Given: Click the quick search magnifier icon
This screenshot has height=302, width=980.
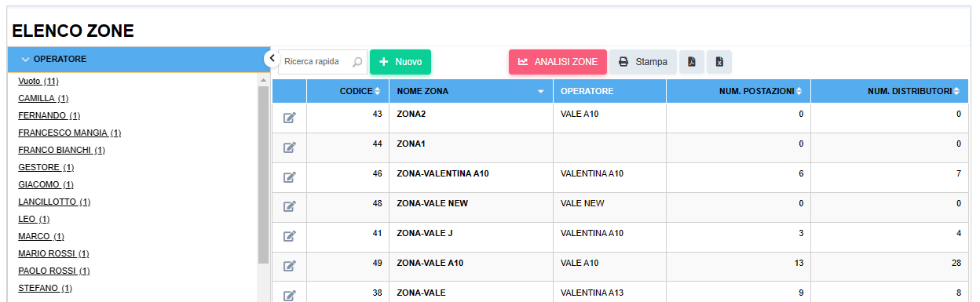Looking at the screenshot, I should tap(357, 62).
